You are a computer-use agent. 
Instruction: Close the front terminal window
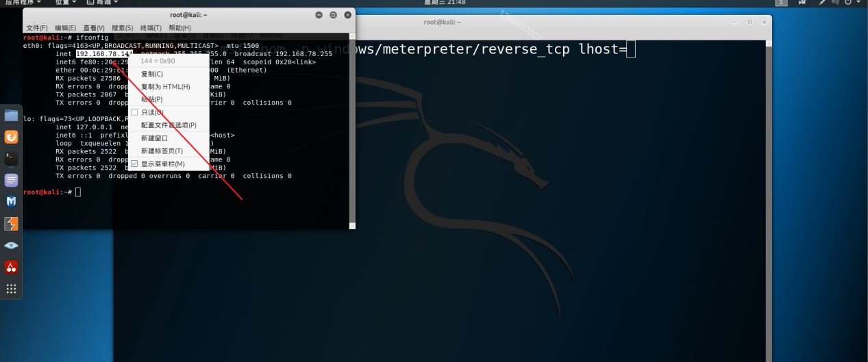pyautogui.click(x=347, y=15)
